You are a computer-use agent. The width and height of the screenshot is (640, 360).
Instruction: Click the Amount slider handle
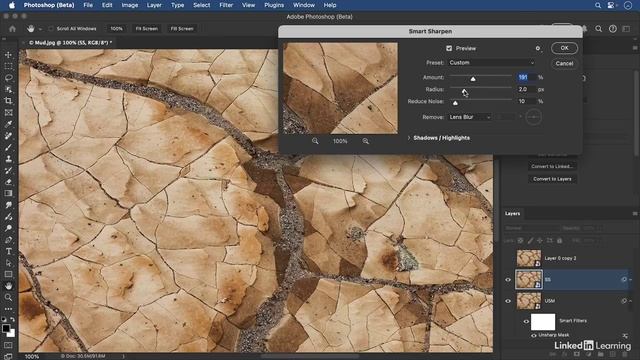[473, 79]
